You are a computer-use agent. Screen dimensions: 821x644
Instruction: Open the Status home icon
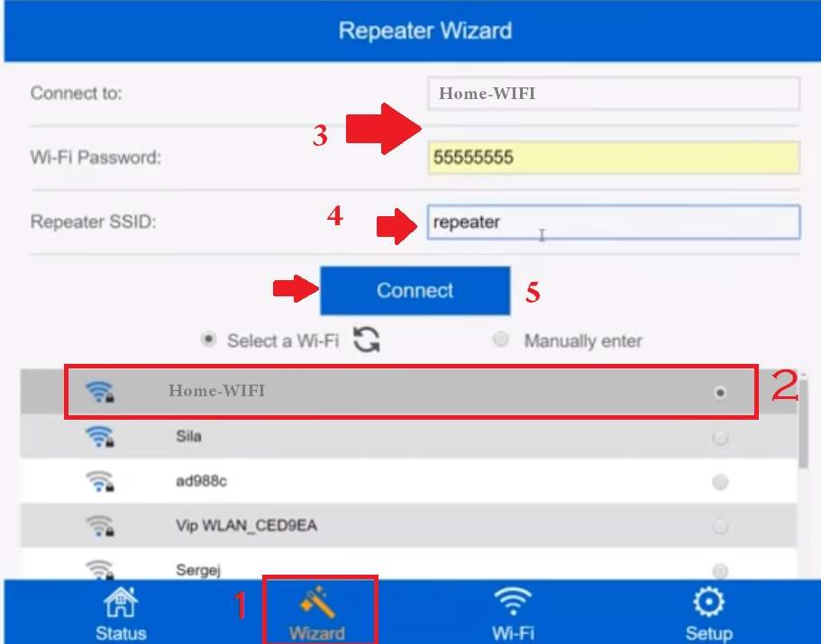(120, 602)
